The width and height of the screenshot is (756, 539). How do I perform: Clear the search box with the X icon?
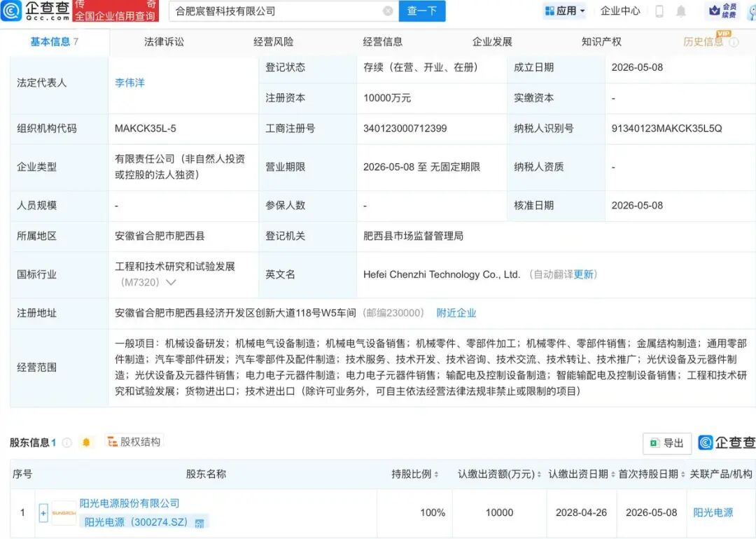(x=388, y=11)
